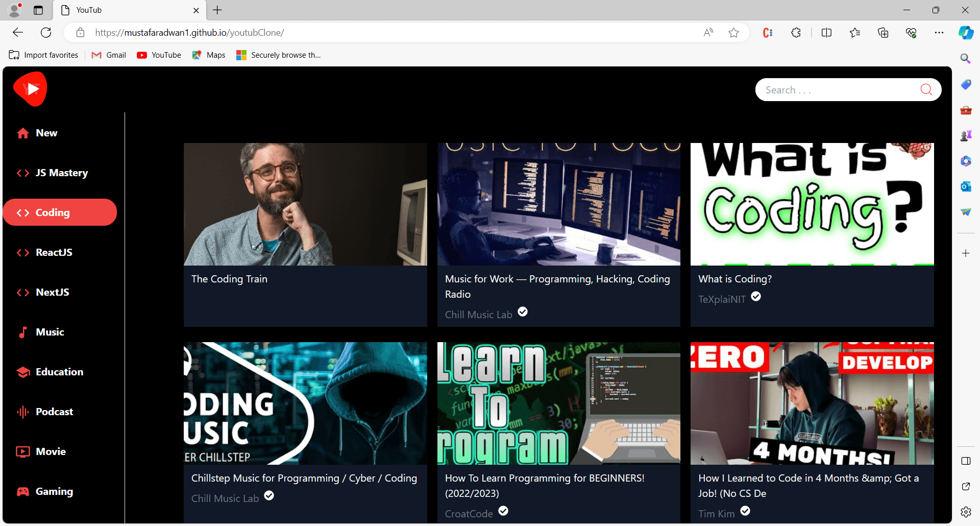This screenshot has width=980, height=526.
Task: Open the Podcast category
Action: pyautogui.click(x=60, y=412)
